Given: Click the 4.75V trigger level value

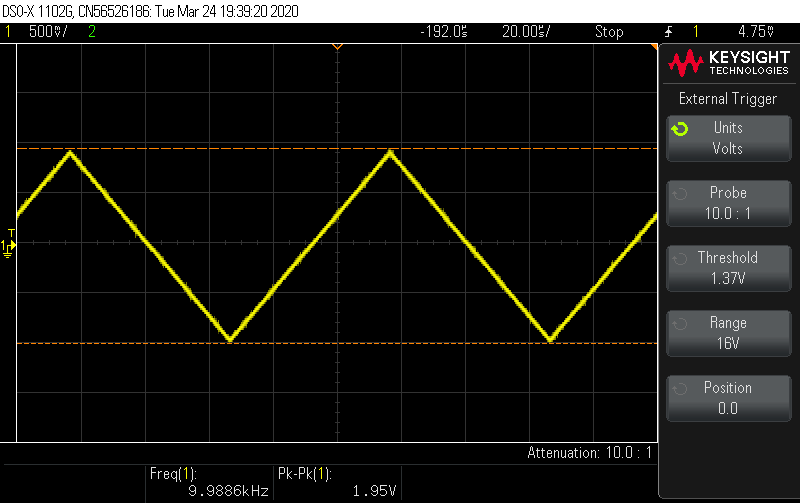Looking at the screenshot, I should click(x=756, y=32).
